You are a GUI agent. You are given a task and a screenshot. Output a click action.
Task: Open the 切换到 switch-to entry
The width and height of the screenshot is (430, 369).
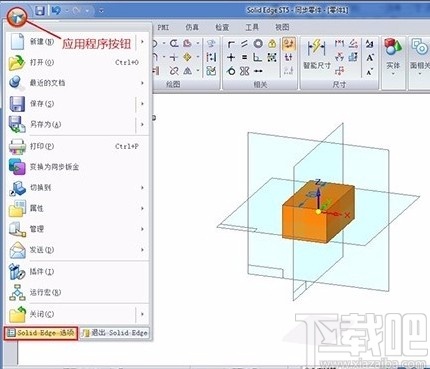[x=77, y=187]
